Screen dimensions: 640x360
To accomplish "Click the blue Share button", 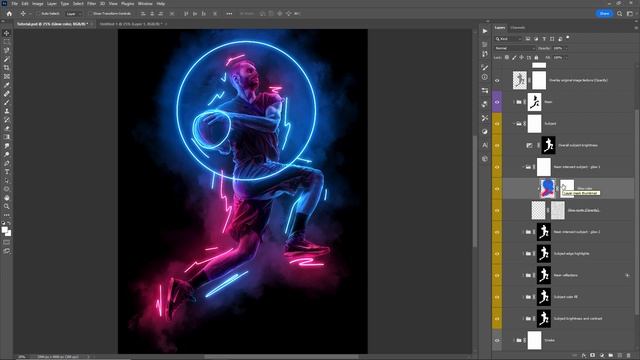I will [x=604, y=13].
